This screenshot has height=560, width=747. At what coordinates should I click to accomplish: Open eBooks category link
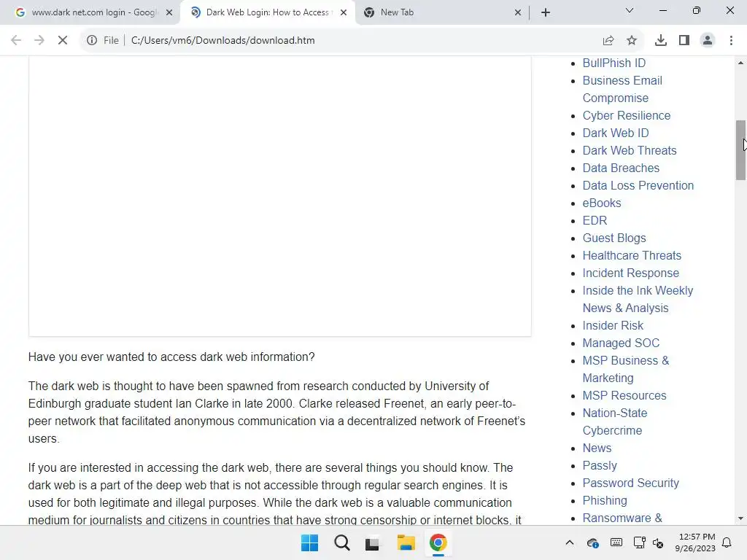point(602,203)
